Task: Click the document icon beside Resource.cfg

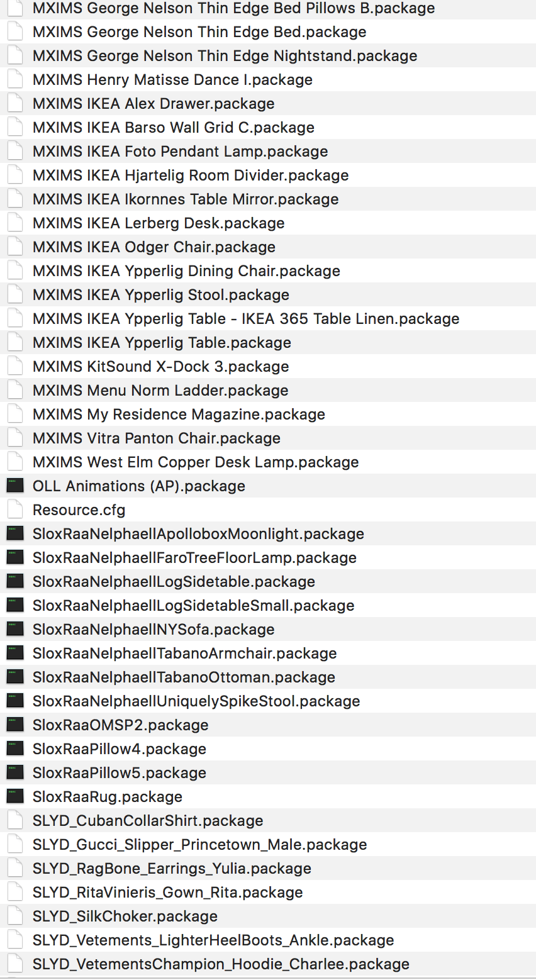Action: (x=15, y=509)
